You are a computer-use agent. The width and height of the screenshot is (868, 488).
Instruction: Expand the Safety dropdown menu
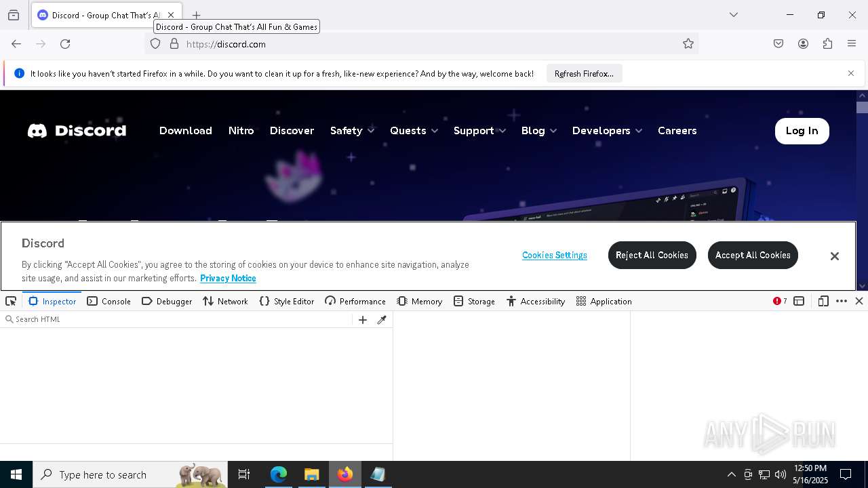pos(352,131)
